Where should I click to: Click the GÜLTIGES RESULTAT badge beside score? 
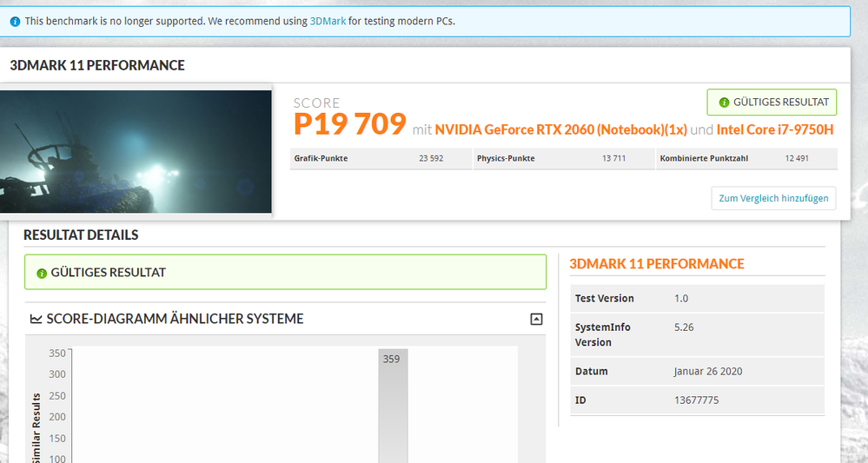coord(772,103)
